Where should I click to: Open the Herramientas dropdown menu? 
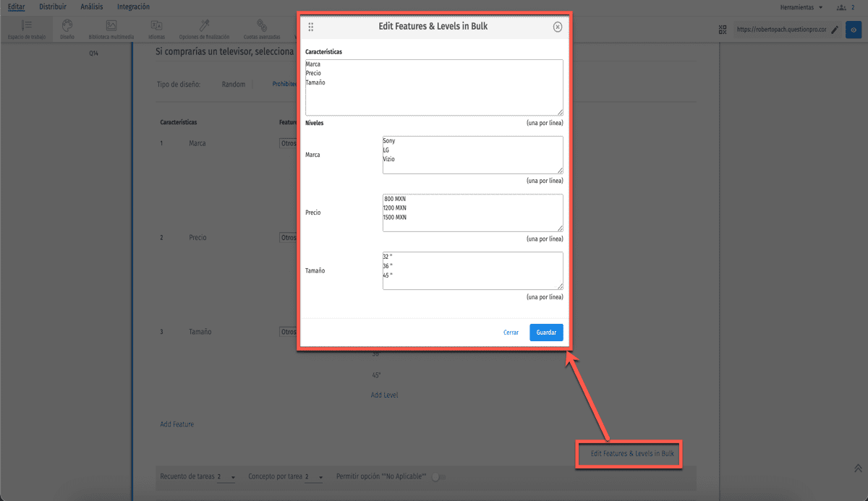pos(801,7)
